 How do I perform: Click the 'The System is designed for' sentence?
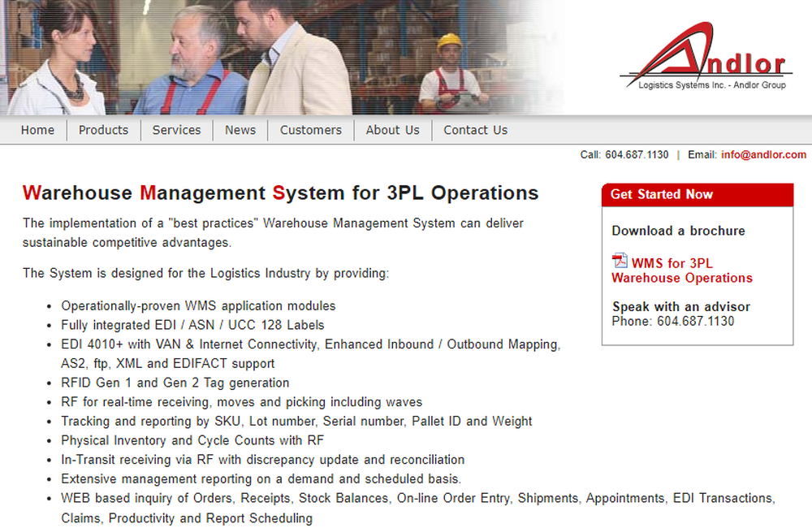(x=205, y=273)
